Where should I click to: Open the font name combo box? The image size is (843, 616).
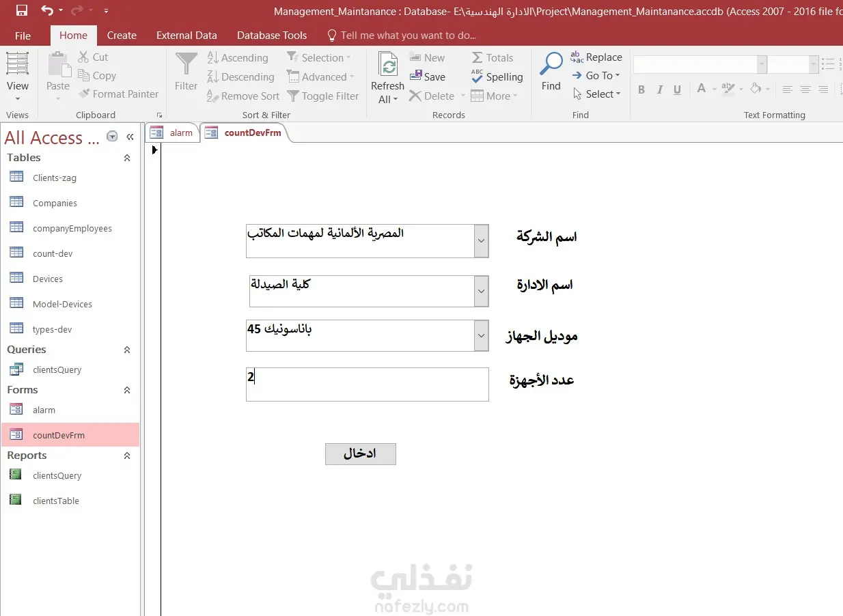click(762, 64)
